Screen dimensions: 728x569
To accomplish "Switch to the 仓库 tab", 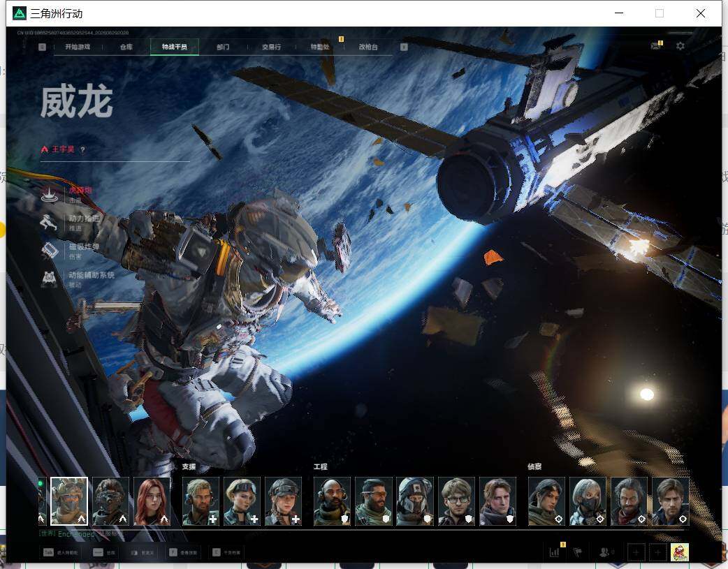I will click(126, 47).
